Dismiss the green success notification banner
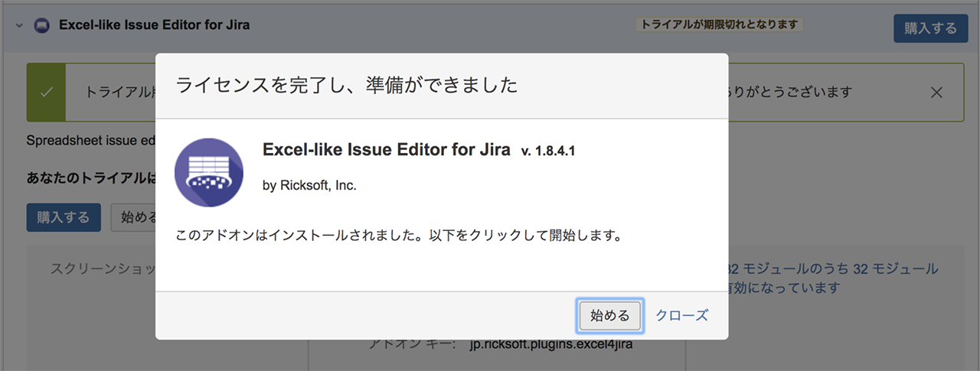Image resolution: width=980 pixels, height=371 pixels. [x=936, y=93]
